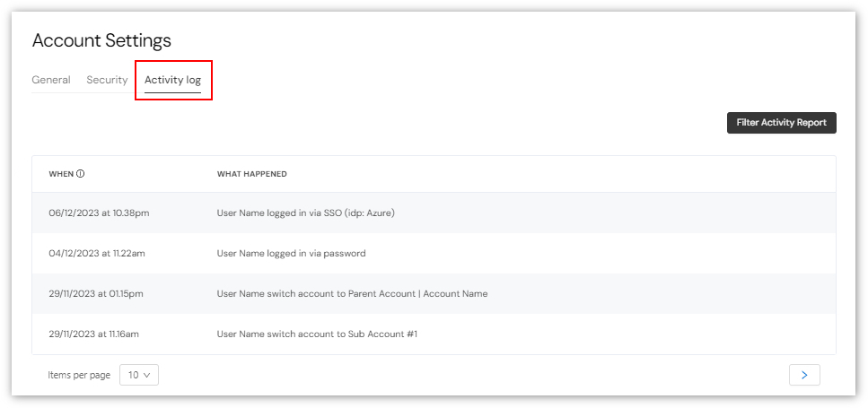Select the 06/12/2023 at 10.38pm timestamp
Screen dimensions: 868x408
tap(99, 213)
